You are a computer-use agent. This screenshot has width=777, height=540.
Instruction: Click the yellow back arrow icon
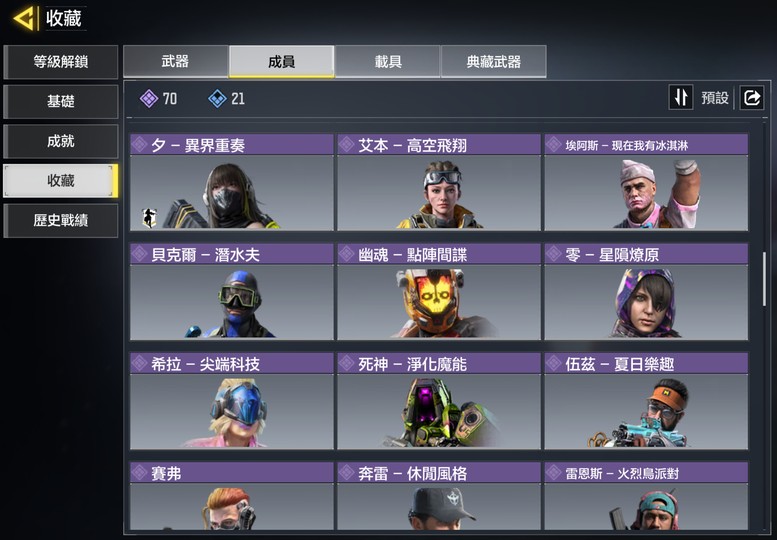tap(24, 19)
